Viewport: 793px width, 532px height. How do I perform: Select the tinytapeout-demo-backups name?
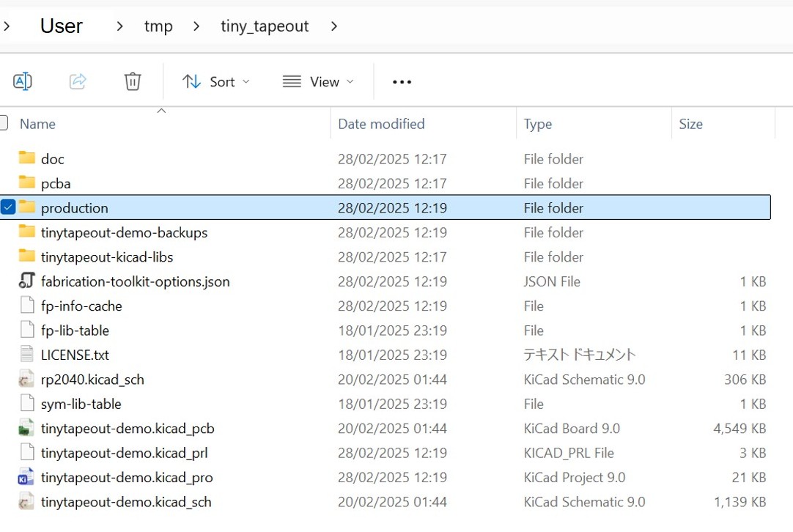pos(125,232)
